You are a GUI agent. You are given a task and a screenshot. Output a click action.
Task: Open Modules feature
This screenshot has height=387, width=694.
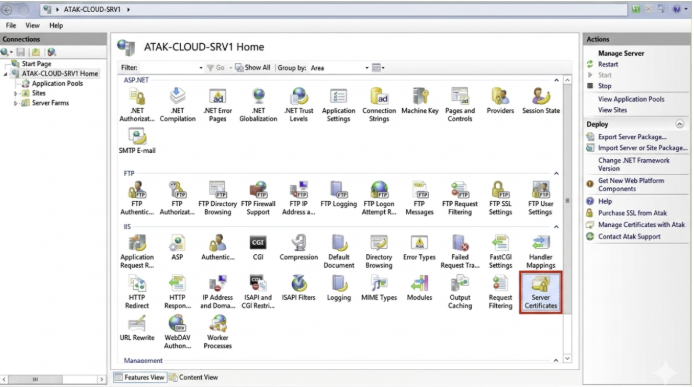tap(420, 288)
